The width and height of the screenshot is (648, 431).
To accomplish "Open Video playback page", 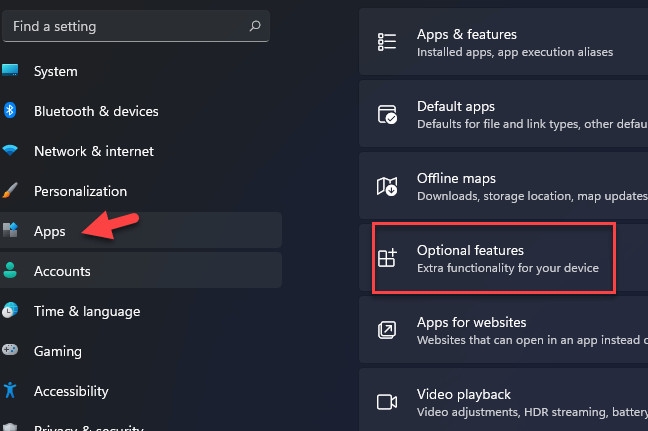I will coord(503,402).
